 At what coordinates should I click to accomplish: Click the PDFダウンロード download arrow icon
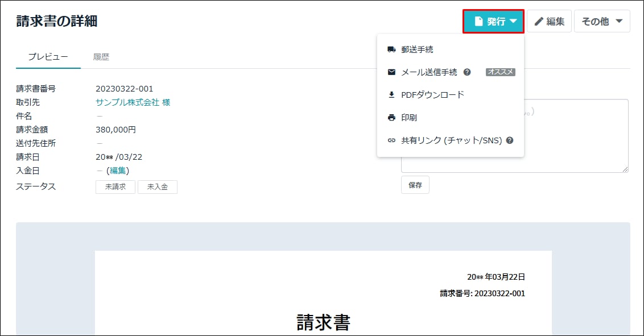tap(391, 95)
